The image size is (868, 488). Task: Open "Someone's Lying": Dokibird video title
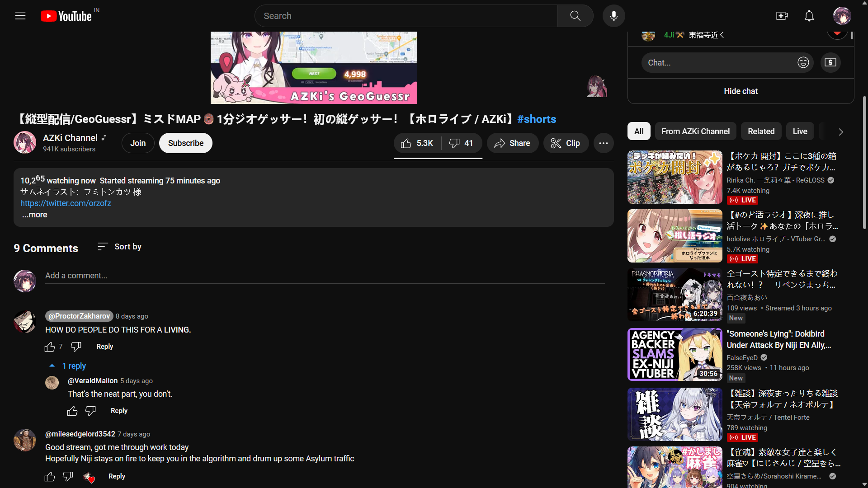(779, 339)
